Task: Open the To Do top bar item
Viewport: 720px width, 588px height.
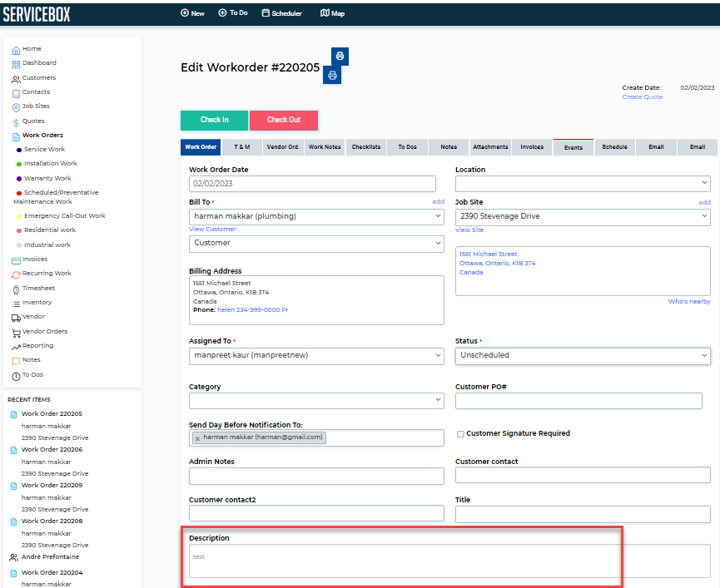Action: click(233, 12)
